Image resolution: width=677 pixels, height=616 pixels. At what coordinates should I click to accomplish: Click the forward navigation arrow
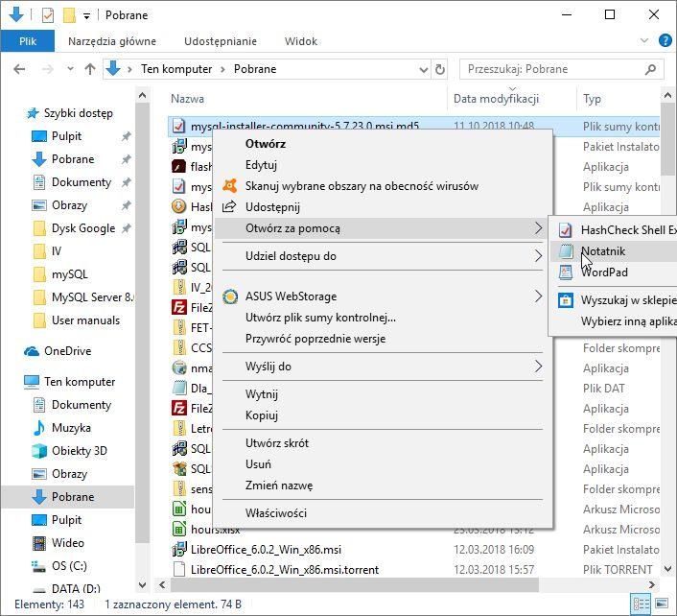click(48, 69)
